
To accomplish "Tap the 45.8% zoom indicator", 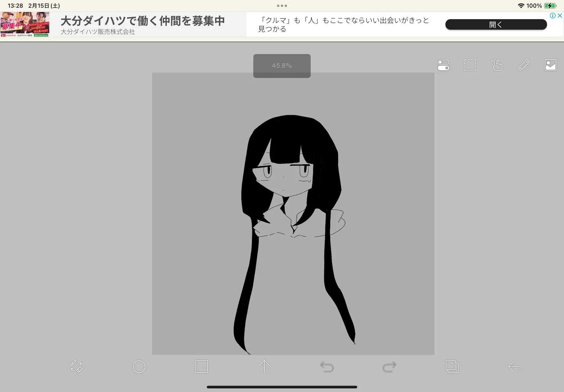I will click(282, 66).
